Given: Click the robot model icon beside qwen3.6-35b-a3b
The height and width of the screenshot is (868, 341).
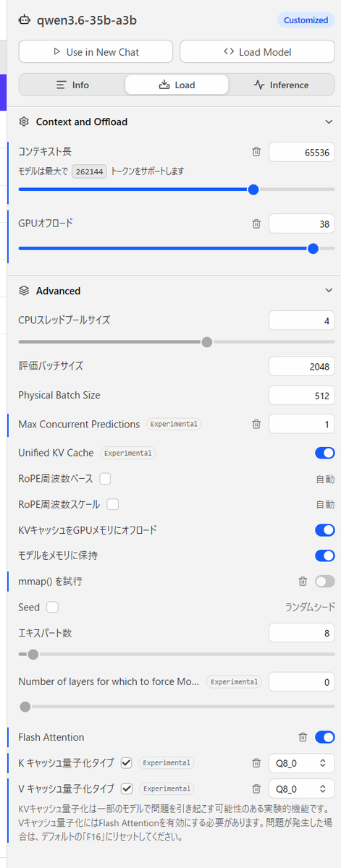Looking at the screenshot, I should point(25,20).
